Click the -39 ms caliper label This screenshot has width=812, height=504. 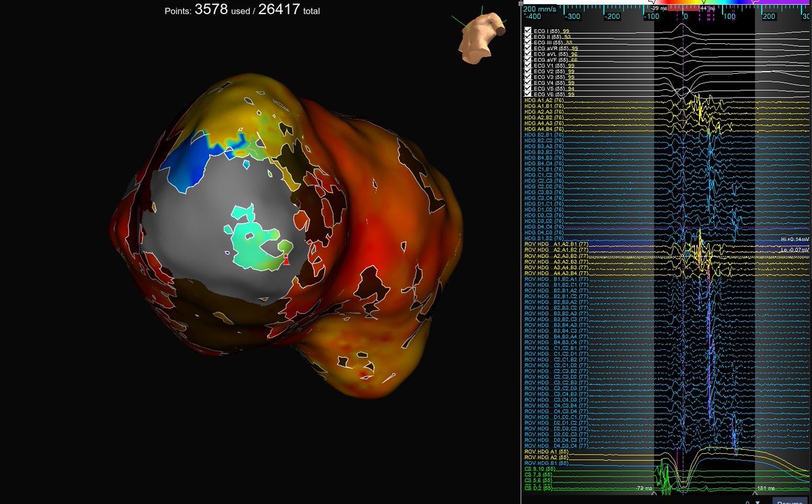pos(659,8)
